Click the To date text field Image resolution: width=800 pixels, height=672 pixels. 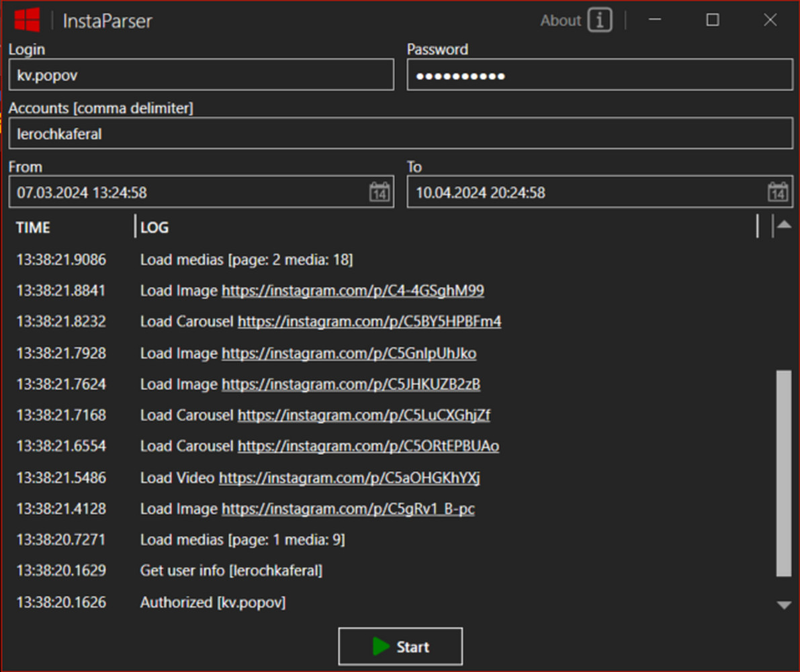coord(584,193)
